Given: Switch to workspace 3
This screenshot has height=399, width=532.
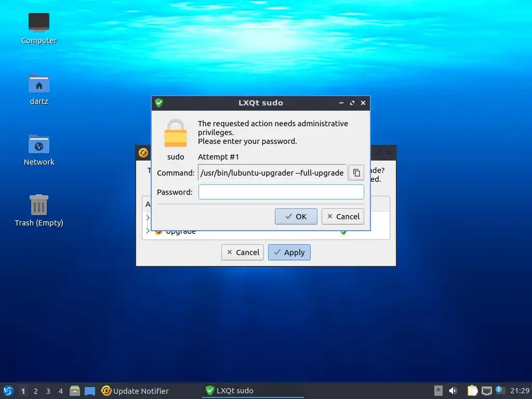Looking at the screenshot, I should coord(48,391).
